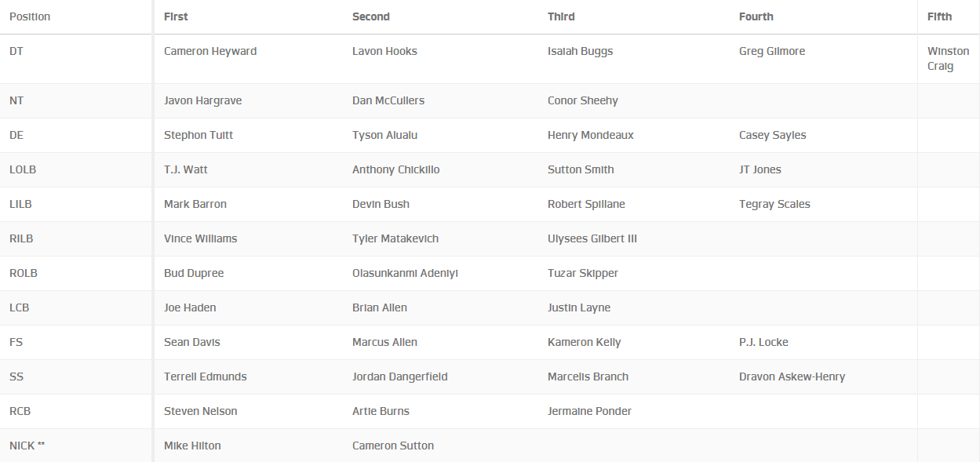Image resolution: width=980 pixels, height=462 pixels.
Task: Select Javon Hargrave at NT
Action: point(202,100)
